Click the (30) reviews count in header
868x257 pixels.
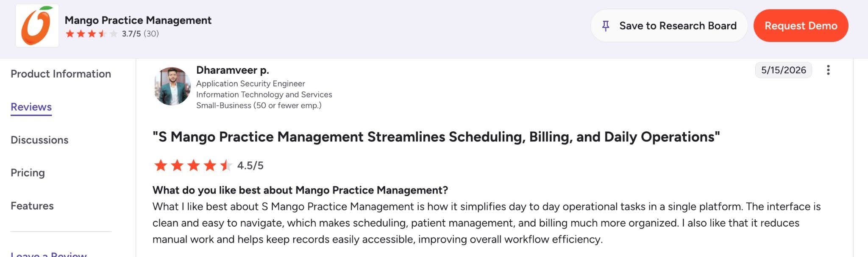(151, 33)
